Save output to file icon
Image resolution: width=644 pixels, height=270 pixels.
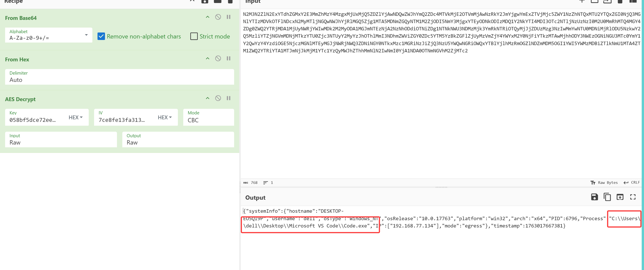(x=594, y=197)
